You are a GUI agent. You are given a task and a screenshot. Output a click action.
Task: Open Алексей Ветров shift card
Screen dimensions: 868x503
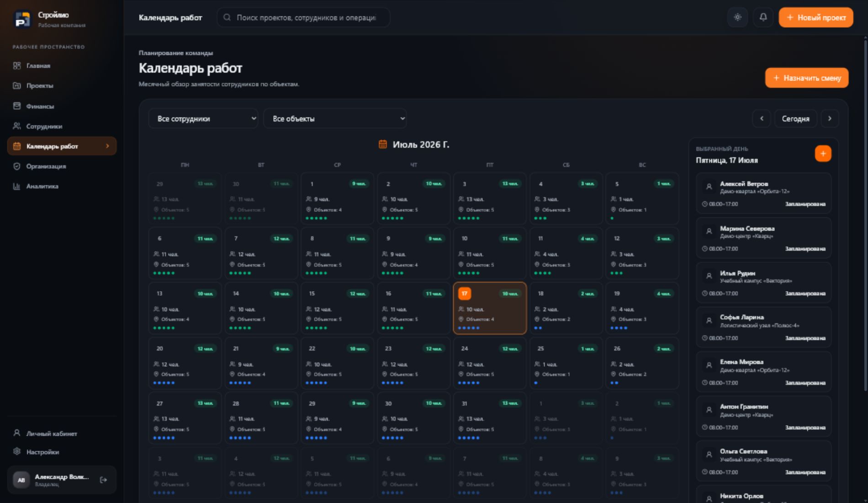pyautogui.click(x=763, y=193)
